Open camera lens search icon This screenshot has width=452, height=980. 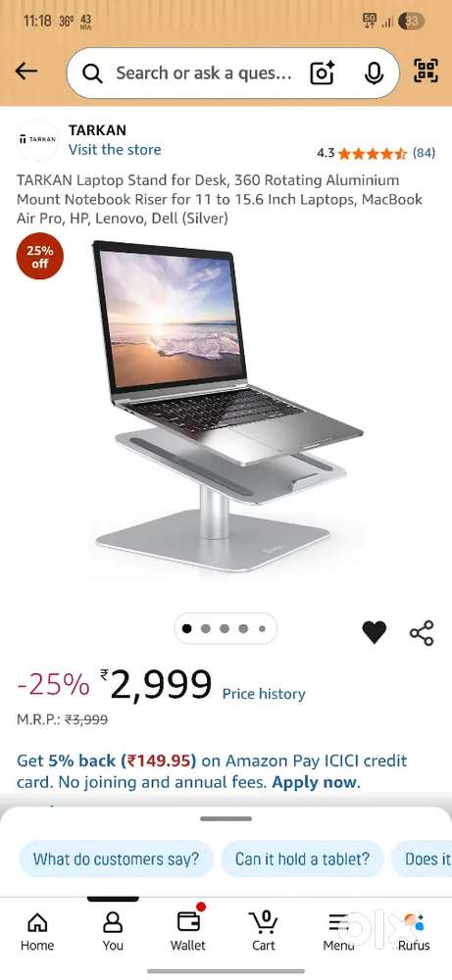(323, 73)
